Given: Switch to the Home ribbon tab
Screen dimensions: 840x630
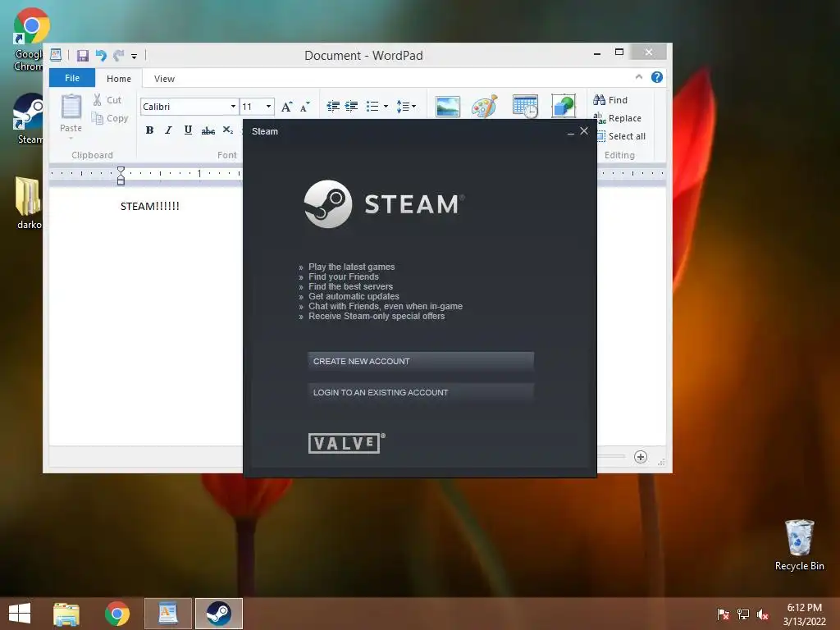Looking at the screenshot, I should click(x=119, y=79).
